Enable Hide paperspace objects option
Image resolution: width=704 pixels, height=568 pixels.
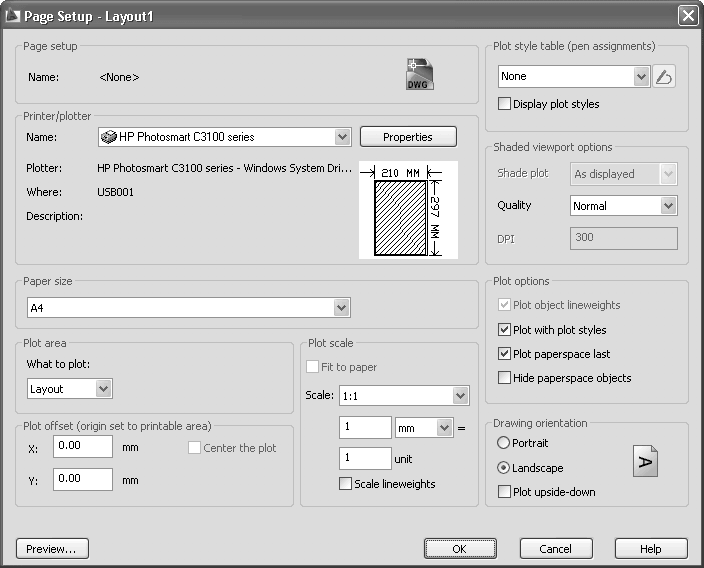click(x=505, y=378)
